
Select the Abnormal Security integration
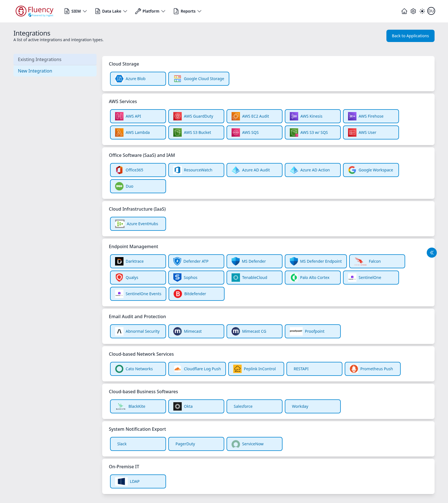pyautogui.click(x=138, y=331)
